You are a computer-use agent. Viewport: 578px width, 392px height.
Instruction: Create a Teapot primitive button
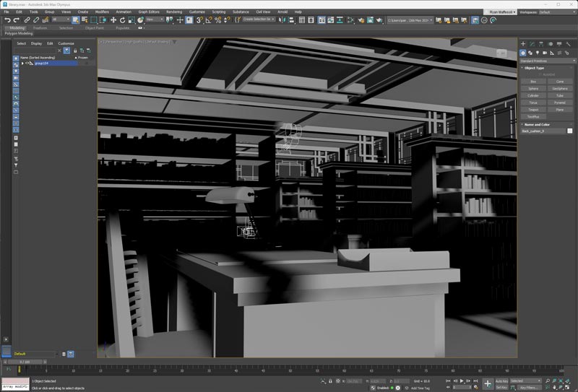(x=533, y=109)
